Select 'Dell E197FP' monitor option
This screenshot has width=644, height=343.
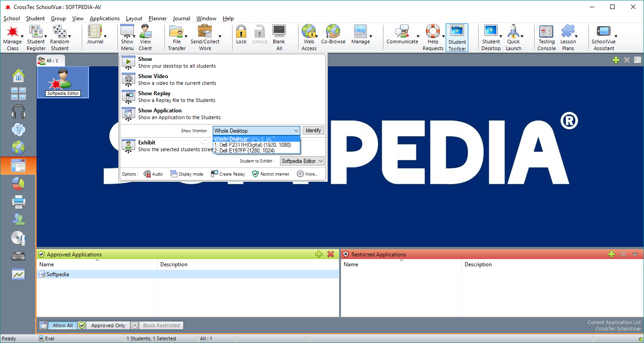(257, 151)
